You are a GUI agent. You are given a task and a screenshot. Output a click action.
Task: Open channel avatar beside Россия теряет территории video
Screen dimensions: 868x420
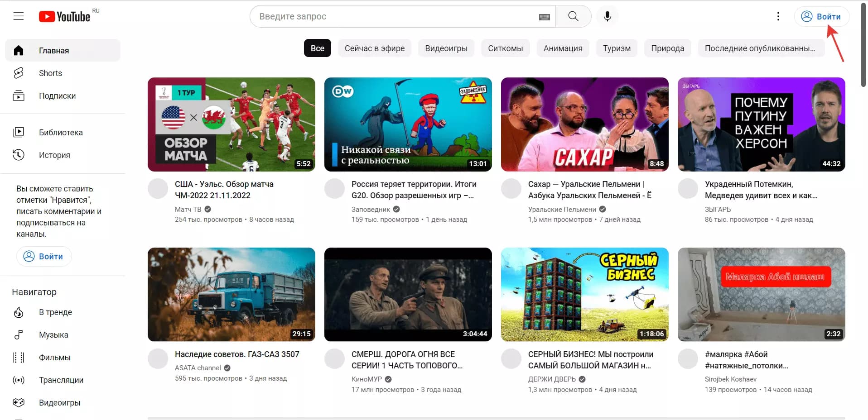(335, 189)
